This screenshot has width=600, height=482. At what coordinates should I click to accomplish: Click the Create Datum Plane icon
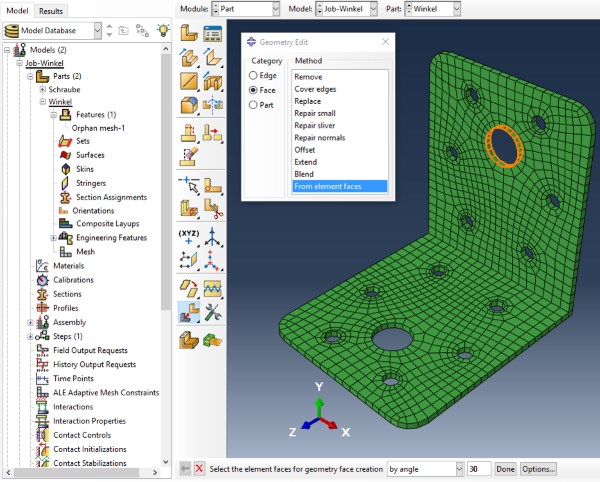tap(189, 260)
